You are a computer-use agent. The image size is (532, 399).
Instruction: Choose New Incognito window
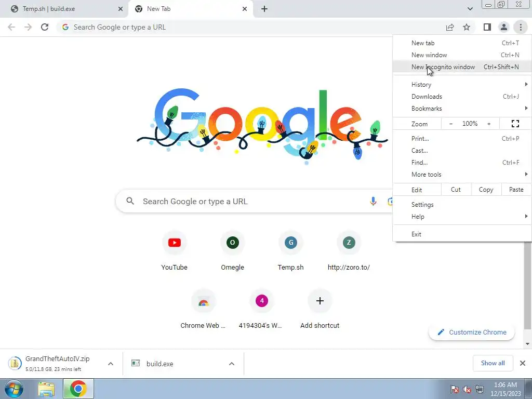pyautogui.click(x=462, y=67)
